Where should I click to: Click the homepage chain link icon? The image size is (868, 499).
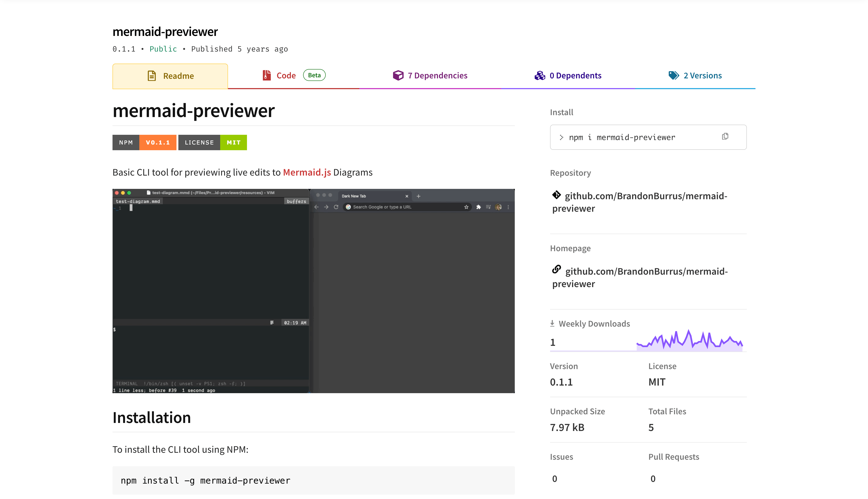[x=556, y=269]
